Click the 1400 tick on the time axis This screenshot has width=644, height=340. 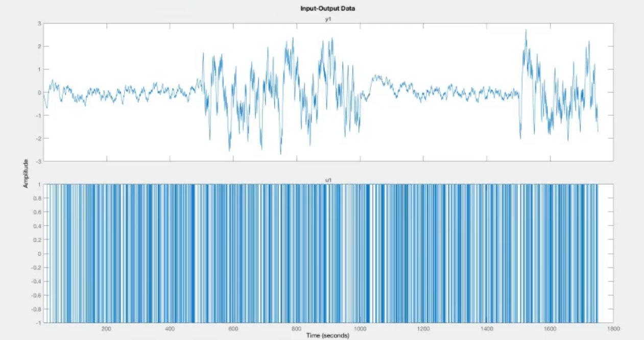pyautogui.click(x=487, y=329)
